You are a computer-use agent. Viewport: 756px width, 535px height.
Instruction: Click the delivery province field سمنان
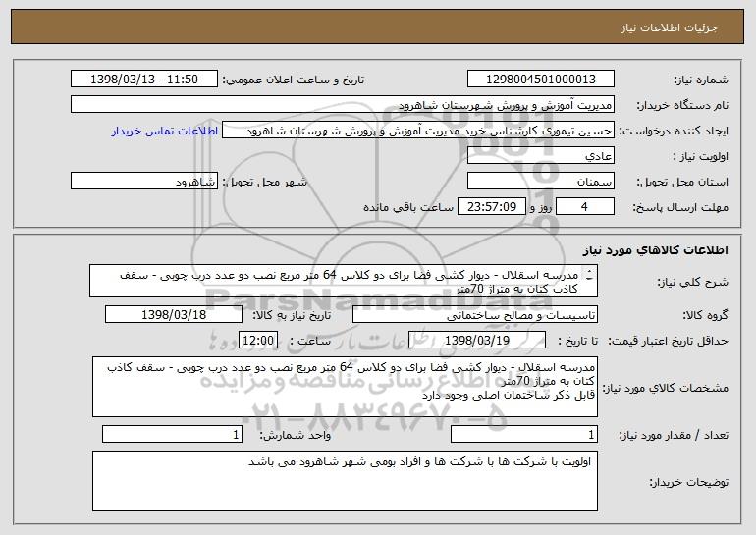pyautogui.click(x=540, y=182)
